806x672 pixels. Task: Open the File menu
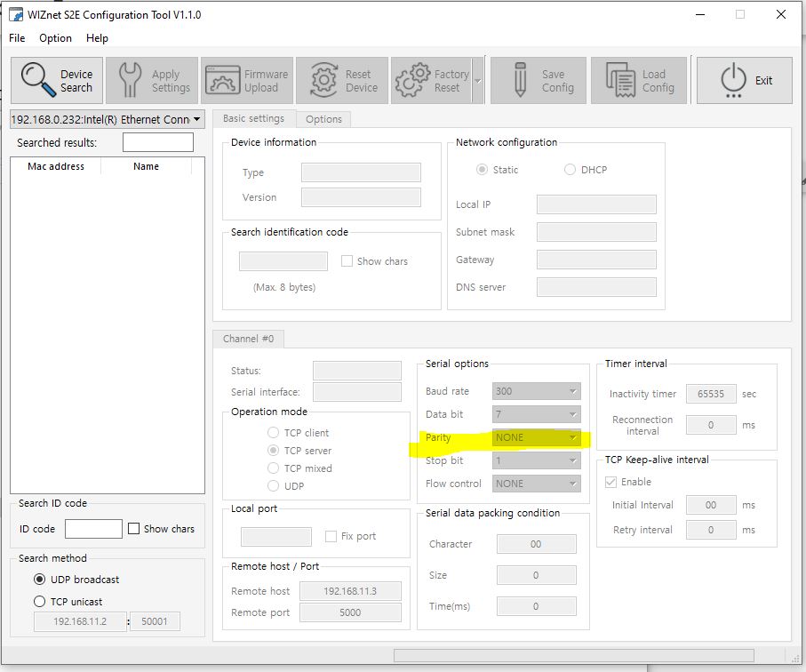tap(17, 38)
